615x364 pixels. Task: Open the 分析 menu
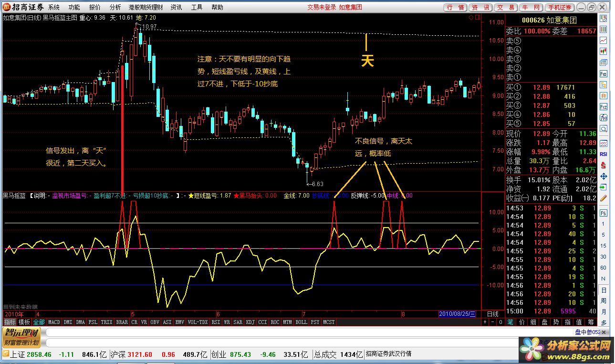[115, 7]
